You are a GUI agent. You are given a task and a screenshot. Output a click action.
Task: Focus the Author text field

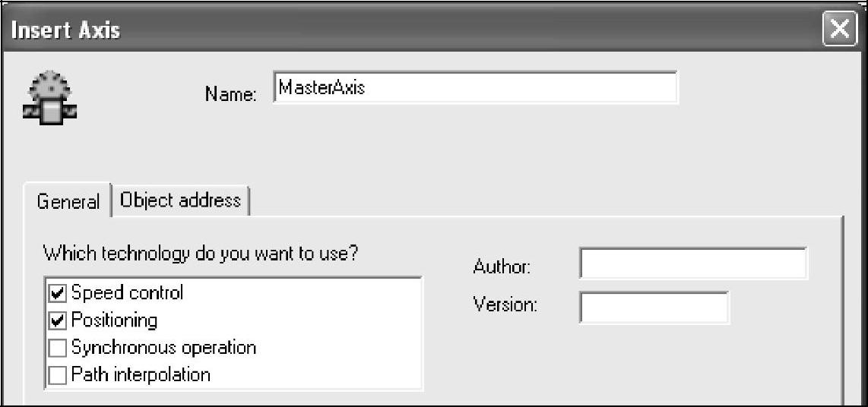click(692, 264)
